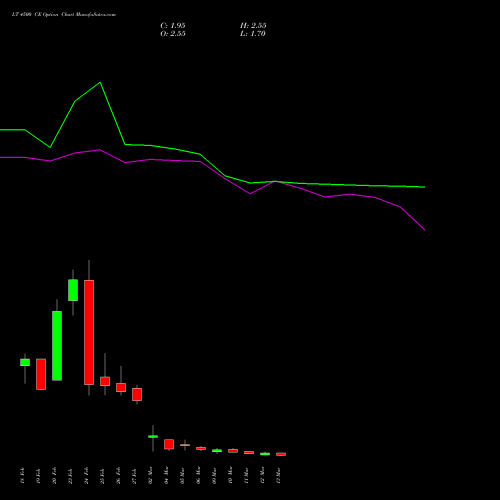The width and height of the screenshot is (500, 500).
Task: Select the 12 Mar date label
Action: (x=262, y=476)
